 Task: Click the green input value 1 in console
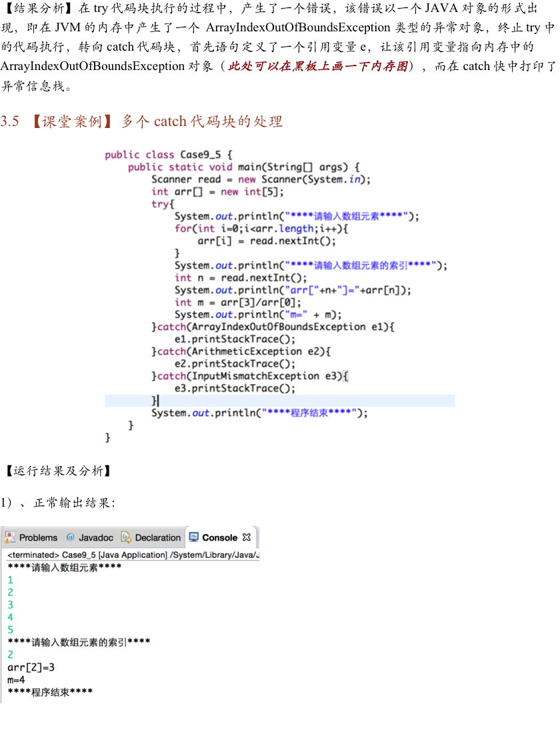coord(10,580)
